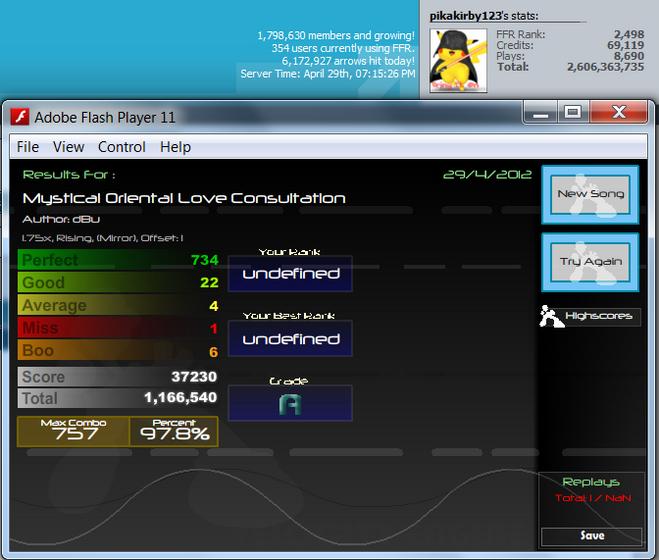Viewport: 659px width, 560px height.
Task: Open the Help menu
Action: click(175, 147)
